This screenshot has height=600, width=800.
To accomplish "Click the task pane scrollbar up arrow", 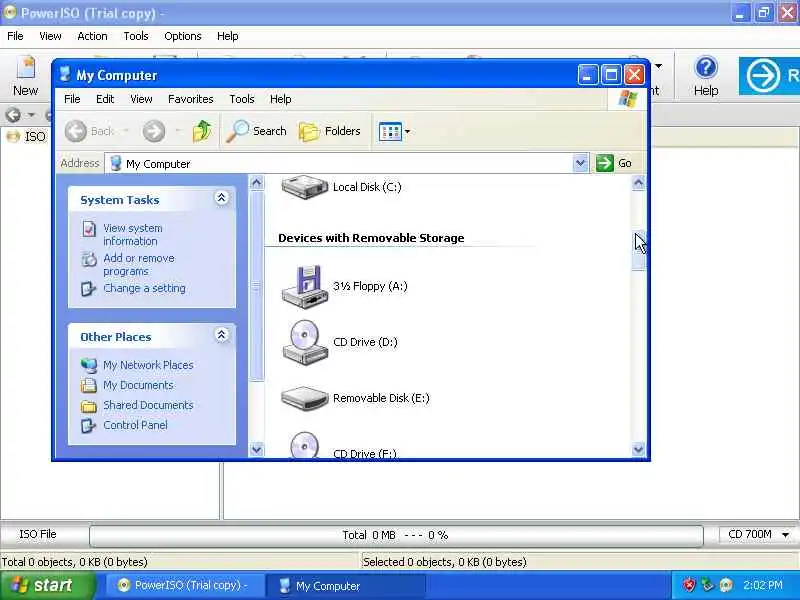I will [x=257, y=182].
